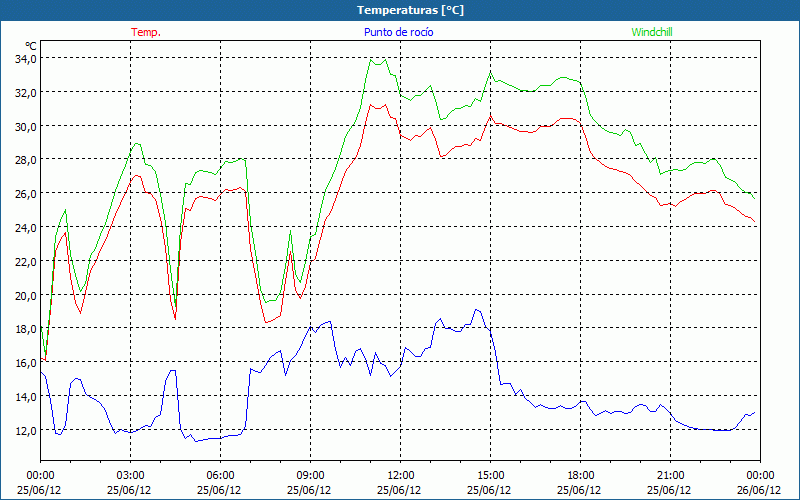Click the 25/06/12 date under 15:00
Viewport: 800px width, 500px height.
coord(489,490)
